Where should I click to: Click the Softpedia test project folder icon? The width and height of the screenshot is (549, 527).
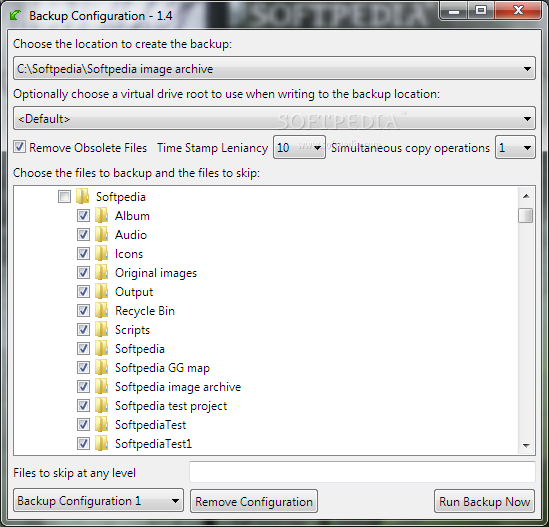click(102, 405)
